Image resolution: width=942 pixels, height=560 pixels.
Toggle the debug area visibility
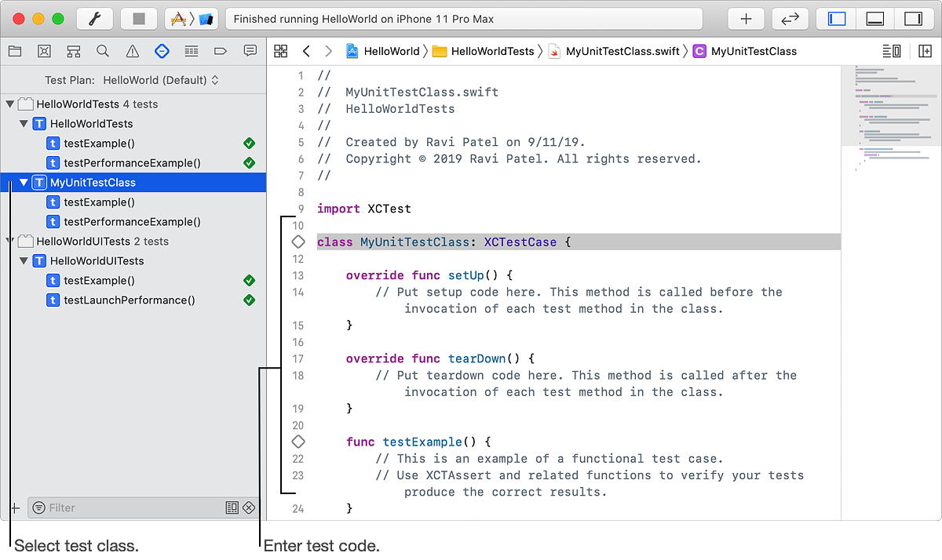click(x=874, y=19)
